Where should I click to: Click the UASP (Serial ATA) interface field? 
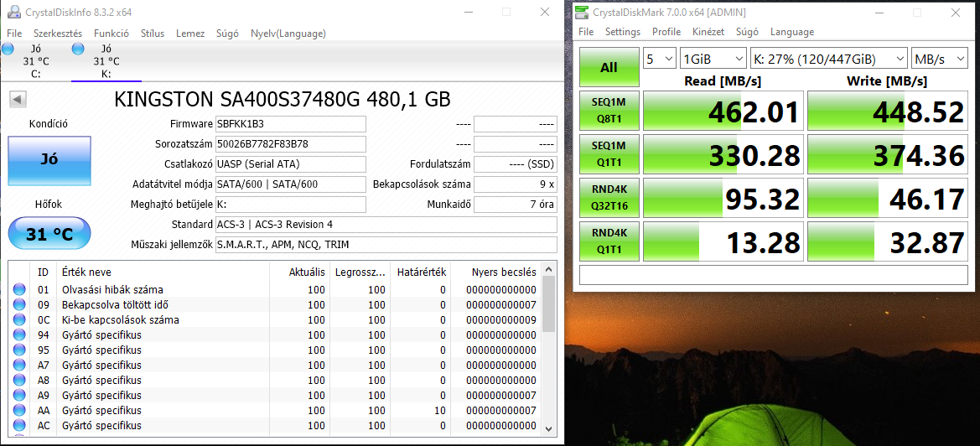point(291,164)
